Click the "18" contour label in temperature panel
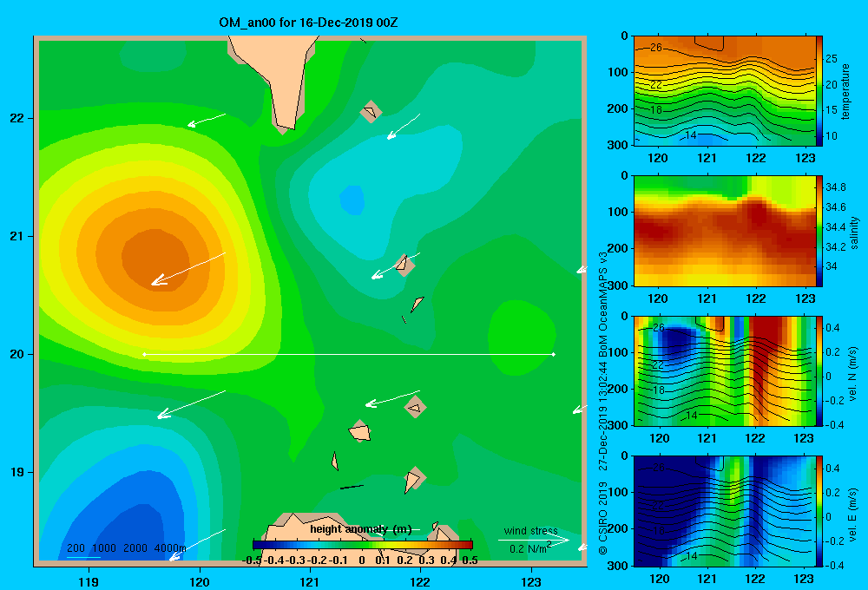Screen dimensions: 868x590 pos(656,110)
